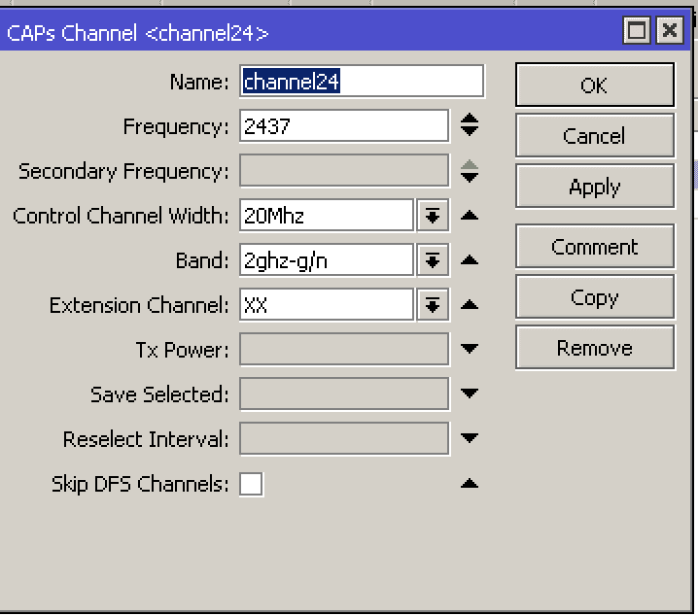Copy the channel24 configuration
Viewport: 698px width, 616px height.
click(594, 297)
